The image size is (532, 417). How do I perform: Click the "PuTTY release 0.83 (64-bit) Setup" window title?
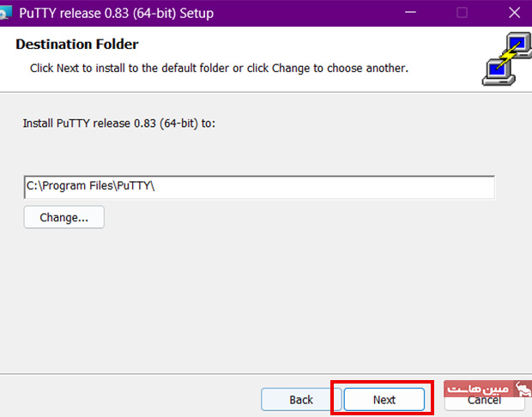coord(116,14)
